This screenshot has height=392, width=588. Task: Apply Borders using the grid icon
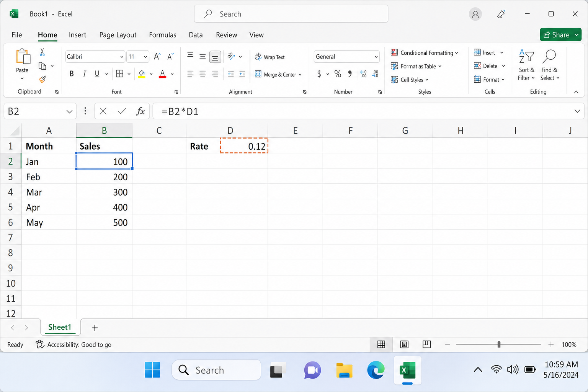[120, 73]
